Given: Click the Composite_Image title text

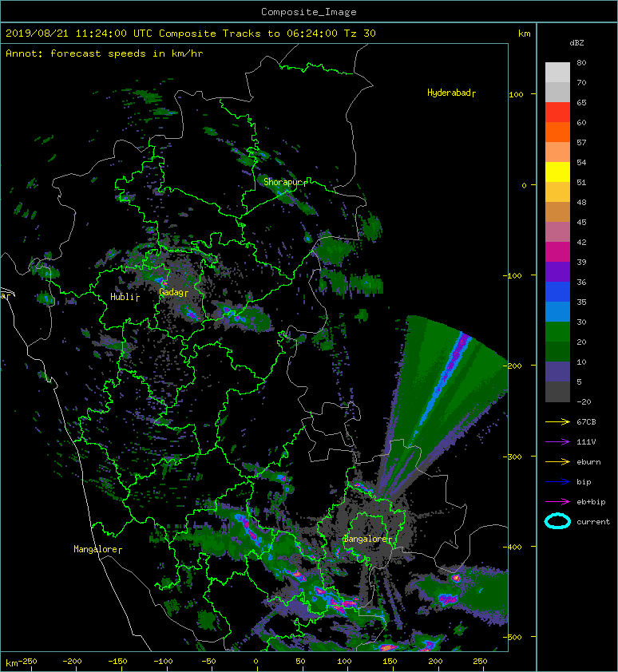Looking at the screenshot, I should pyautogui.click(x=309, y=12).
